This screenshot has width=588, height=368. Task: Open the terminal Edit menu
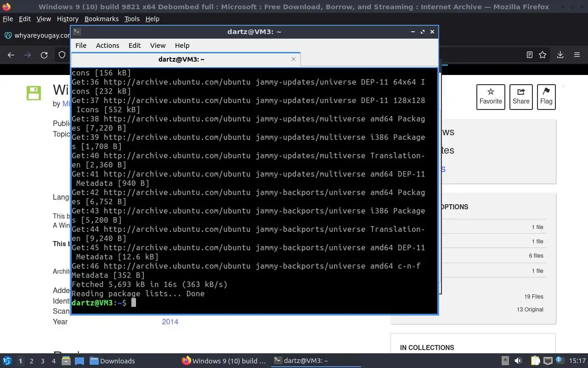coord(135,46)
